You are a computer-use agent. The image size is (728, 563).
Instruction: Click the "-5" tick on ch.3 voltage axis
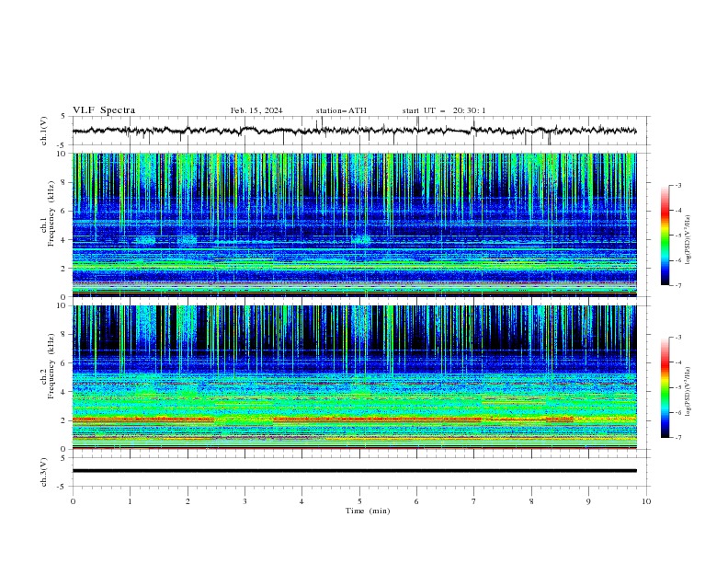click(62, 487)
